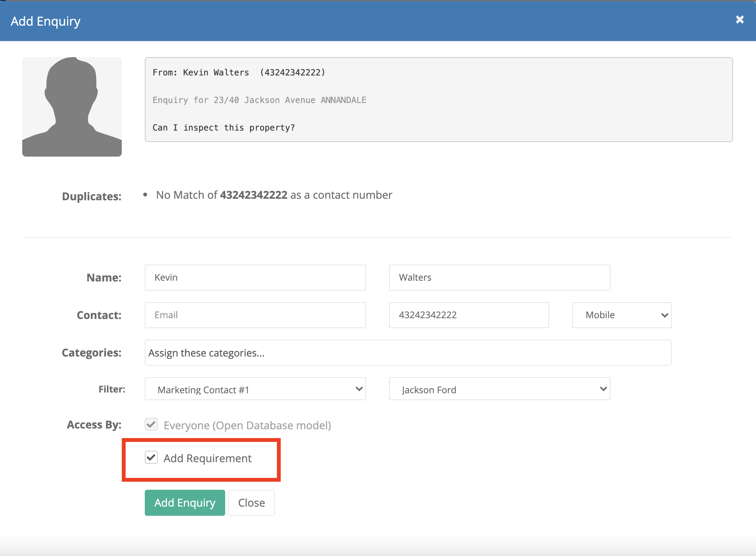The height and width of the screenshot is (556, 756).
Task: Open the Mobile phone type dropdown
Action: (622, 315)
